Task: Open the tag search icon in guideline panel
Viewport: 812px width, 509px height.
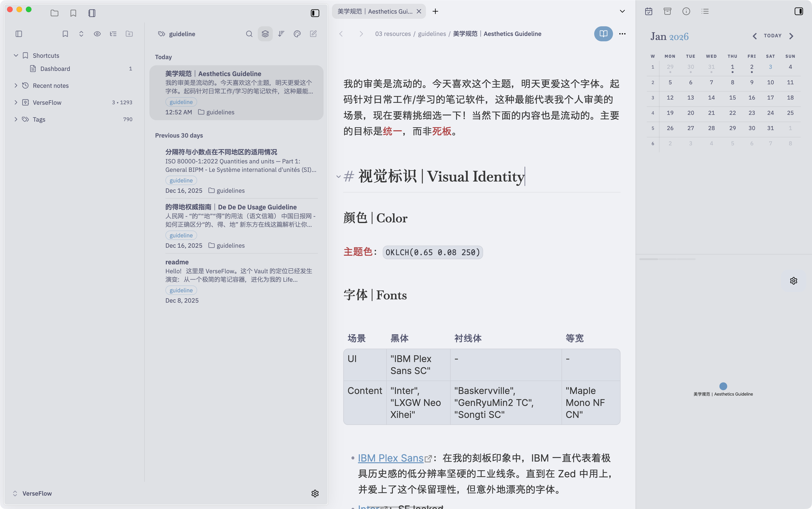Action: pyautogui.click(x=249, y=34)
